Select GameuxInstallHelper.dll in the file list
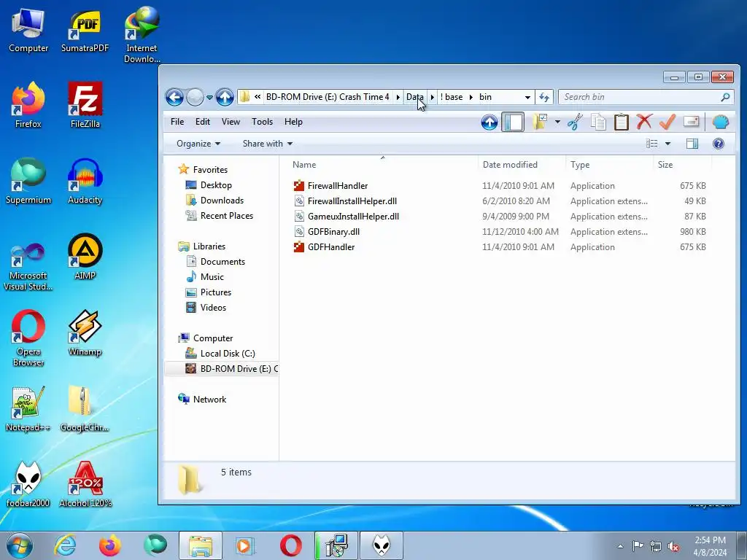The width and height of the screenshot is (747, 560). (x=353, y=216)
